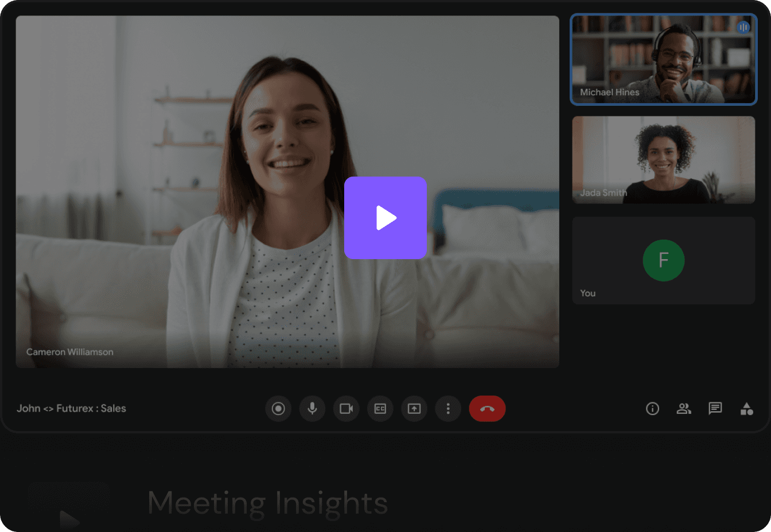771x532 pixels.
Task: Click the green F avatar
Action: tap(664, 260)
